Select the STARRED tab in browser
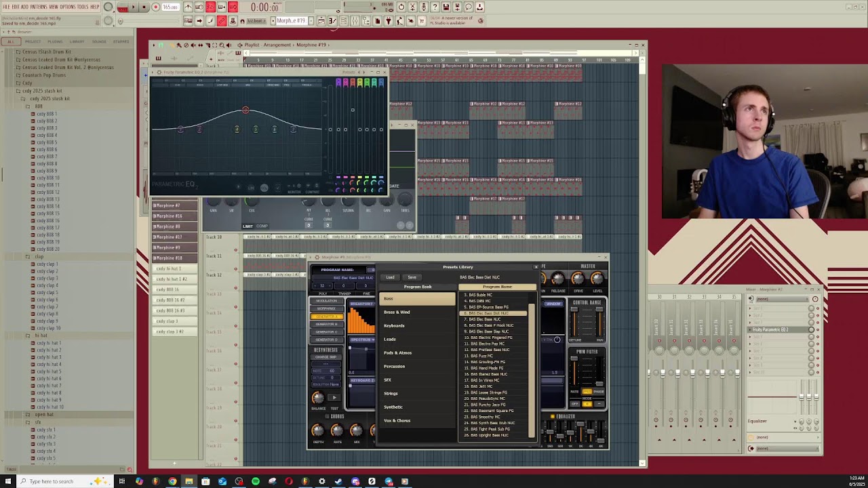The width and height of the screenshot is (868, 488). pyautogui.click(x=121, y=41)
